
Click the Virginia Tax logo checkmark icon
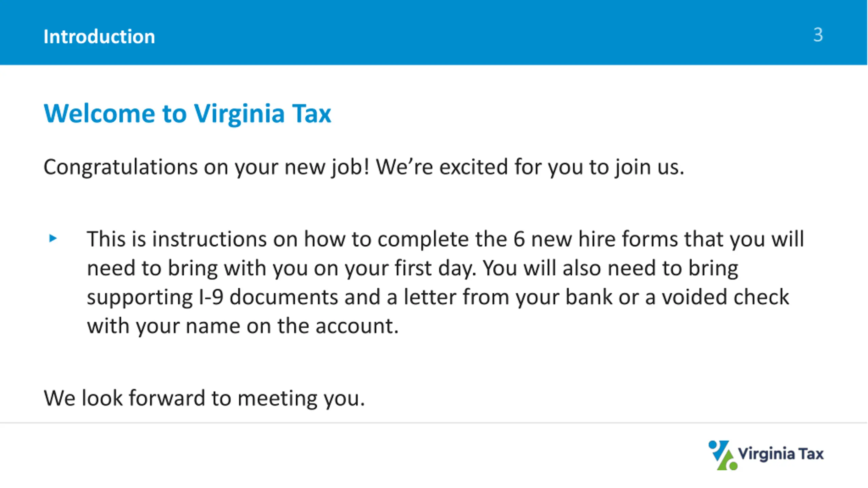point(723,455)
